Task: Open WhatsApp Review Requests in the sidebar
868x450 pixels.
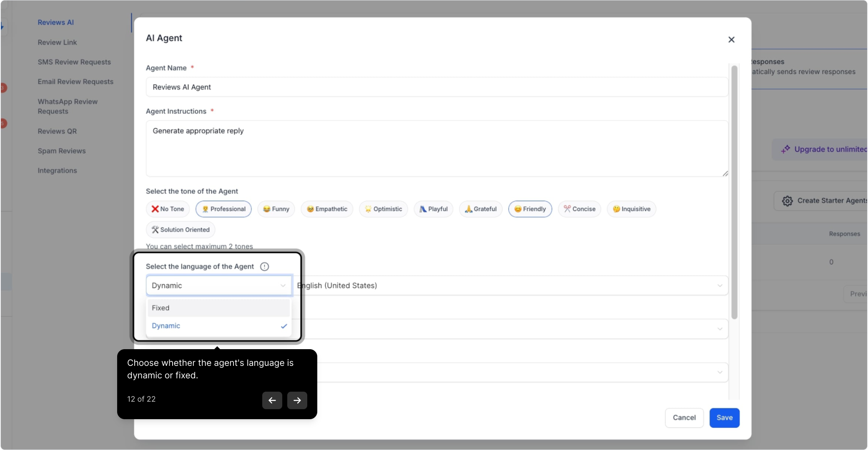Action: (x=68, y=107)
